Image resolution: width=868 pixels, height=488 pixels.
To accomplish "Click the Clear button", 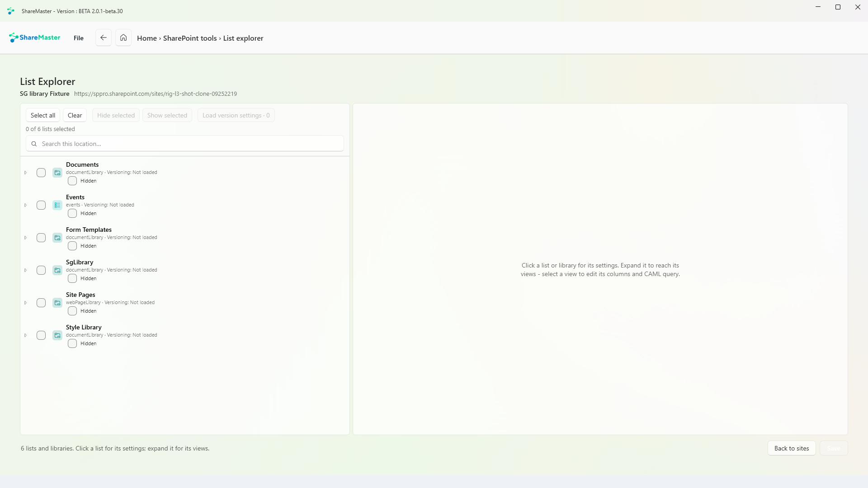I will click(x=75, y=115).
